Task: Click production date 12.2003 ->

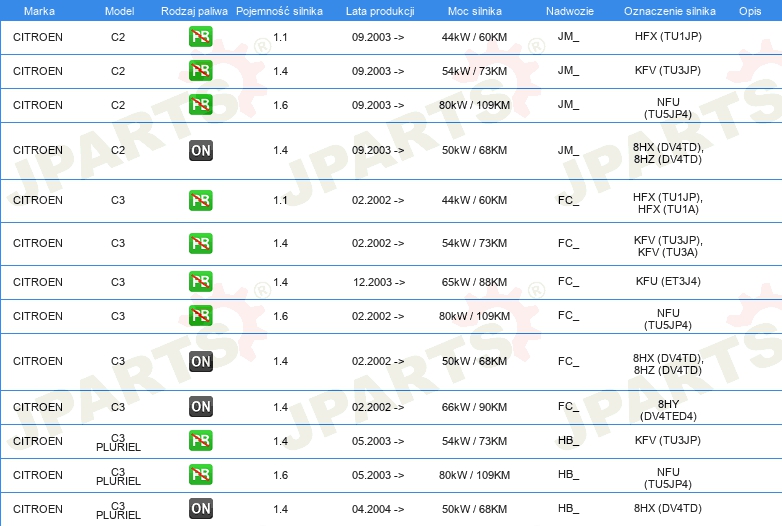Action: pyautogui.click(x=379, y=282)
